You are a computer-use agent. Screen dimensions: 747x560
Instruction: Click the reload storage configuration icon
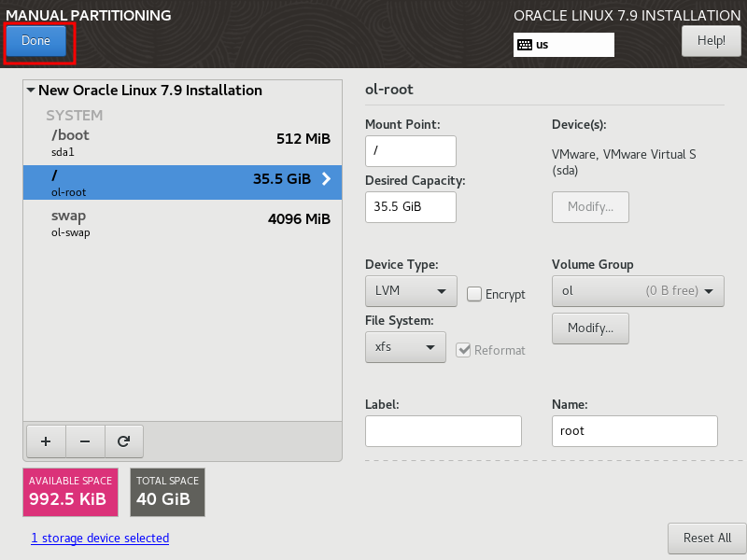(x=124, y=441)
